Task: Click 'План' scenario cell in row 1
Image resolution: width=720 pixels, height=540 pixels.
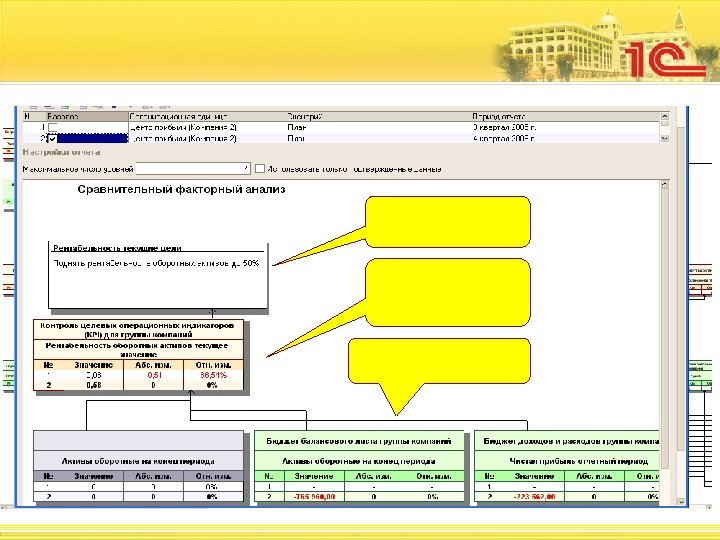Action: 297,127
